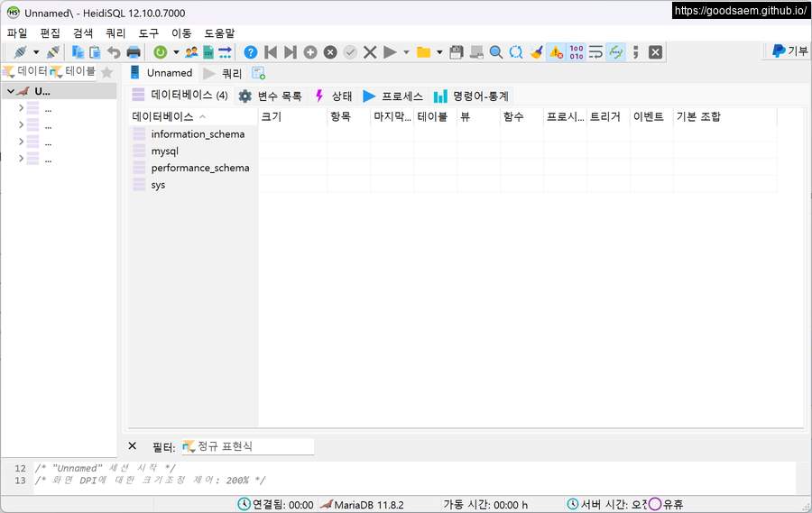Click the favorites star icon
This screenshot has height=513, width=812.
[x=107, y=72]
